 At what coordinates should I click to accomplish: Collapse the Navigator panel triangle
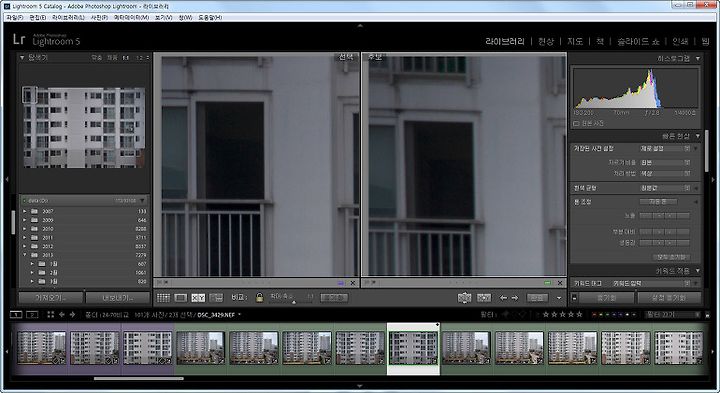[22, 57]
